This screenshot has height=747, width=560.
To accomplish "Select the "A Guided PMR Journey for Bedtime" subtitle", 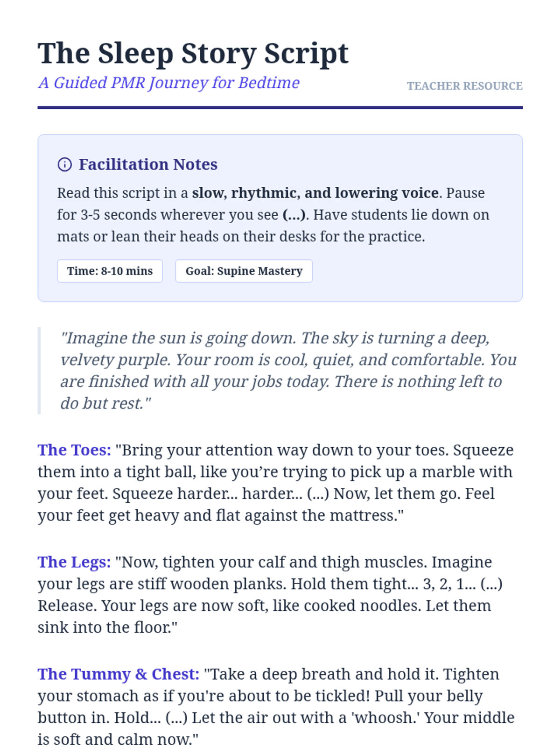I will coord(168,83).
